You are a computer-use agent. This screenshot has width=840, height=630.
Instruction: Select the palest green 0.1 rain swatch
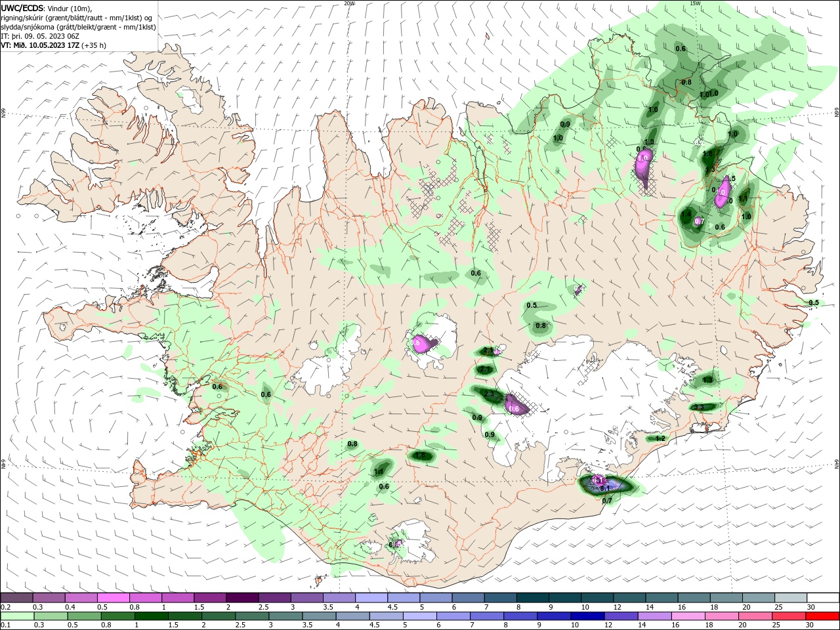click(17, 616)
